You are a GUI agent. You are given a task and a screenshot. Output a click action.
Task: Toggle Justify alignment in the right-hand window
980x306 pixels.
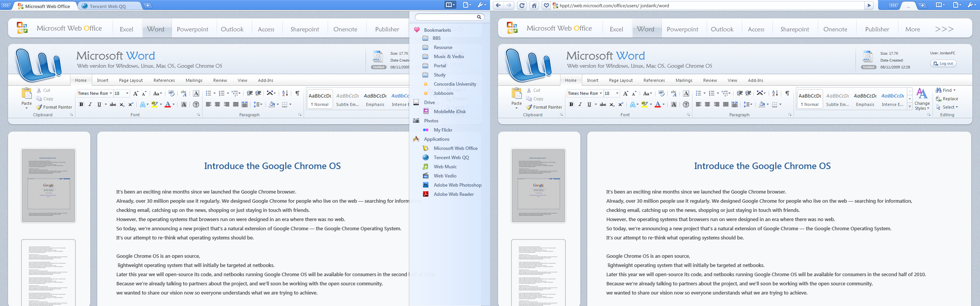pos(725,104)
